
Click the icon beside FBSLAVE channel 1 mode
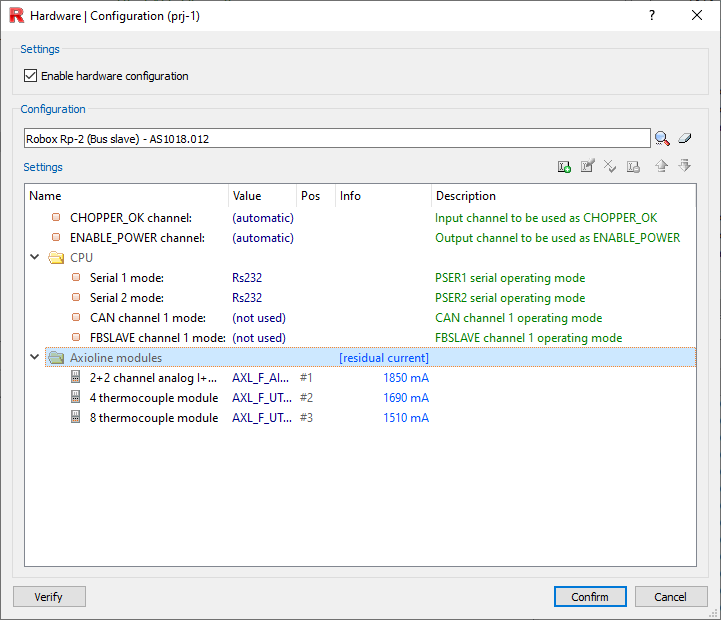(76, 337)
